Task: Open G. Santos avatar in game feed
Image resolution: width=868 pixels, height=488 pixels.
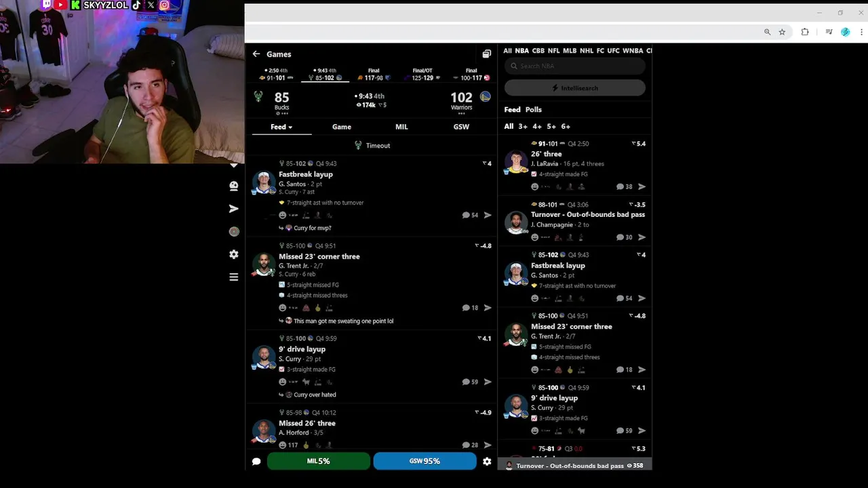Action: [264, 182]
